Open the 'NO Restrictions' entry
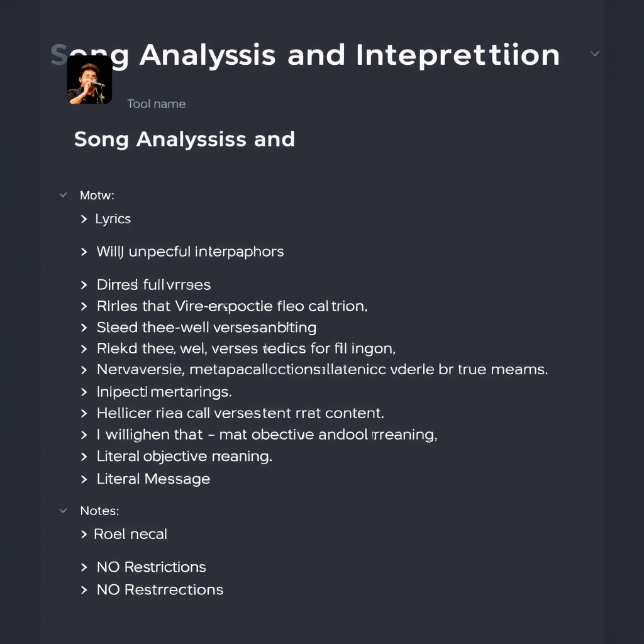Viewport: 644px width, 644px height. [x=151, y=567]
